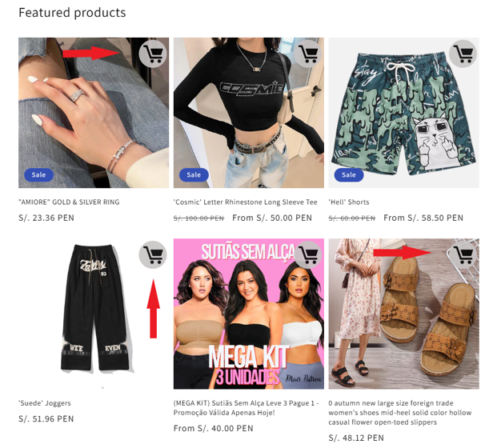Open 'Hell' Shorts title link
This screenshot has height=448, width=501.
(349, 202)
